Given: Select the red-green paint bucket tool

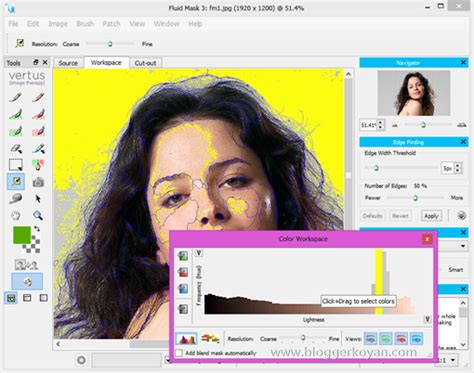Looking at the screenshot, I should point(38,165).
